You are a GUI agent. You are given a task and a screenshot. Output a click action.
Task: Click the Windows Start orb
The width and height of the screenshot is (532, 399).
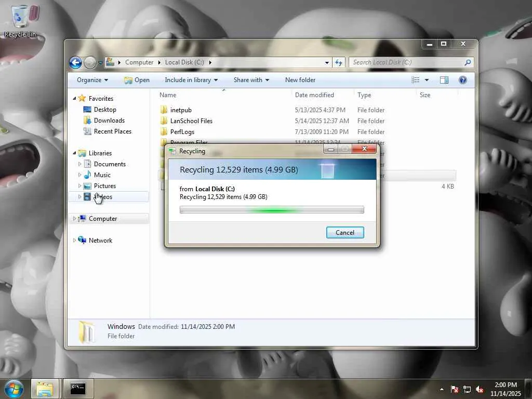click(x=14, y=389)
